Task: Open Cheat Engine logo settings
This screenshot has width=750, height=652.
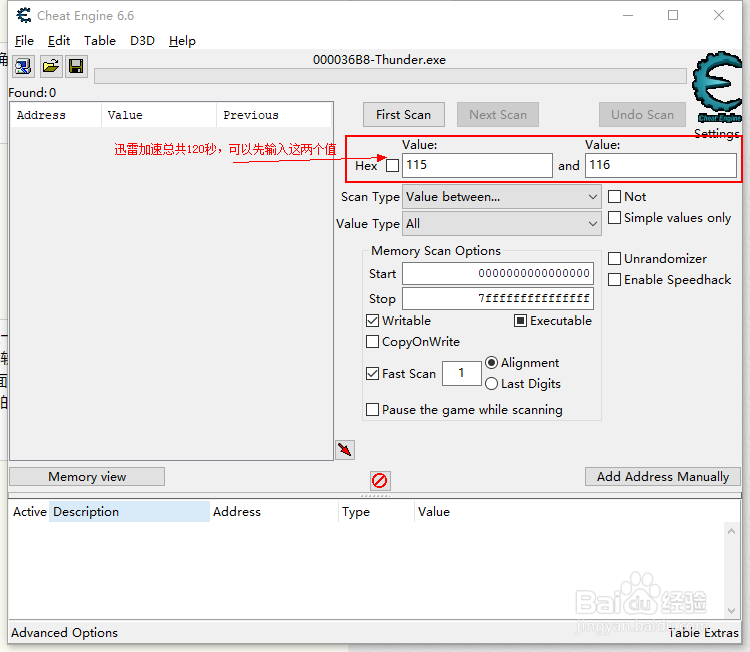Action: (717, 86)
